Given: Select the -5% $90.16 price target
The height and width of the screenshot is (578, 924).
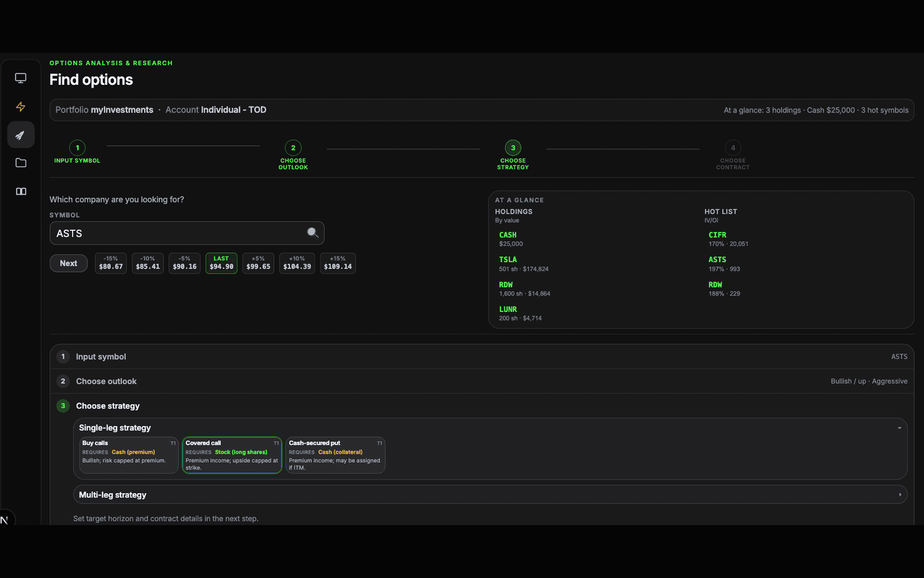Looking at the screenshot, I should tap(185, 263).
